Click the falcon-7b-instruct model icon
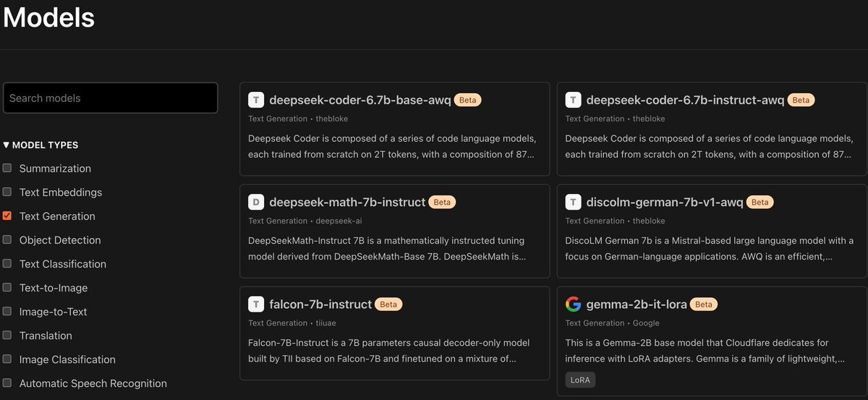This screenshot has width=868, height=400. [255, 305]
